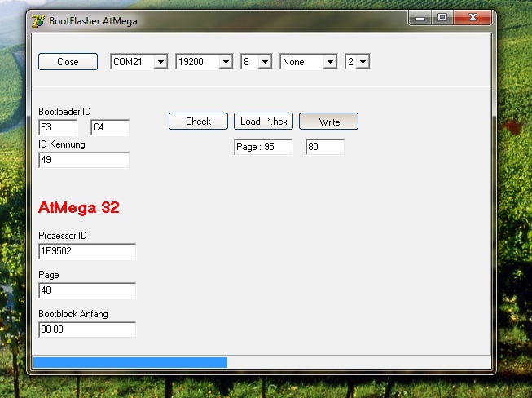Click the field showing 80 beside Page
The width and height of the screenshot is (532, 398).
tap(325, 147)
